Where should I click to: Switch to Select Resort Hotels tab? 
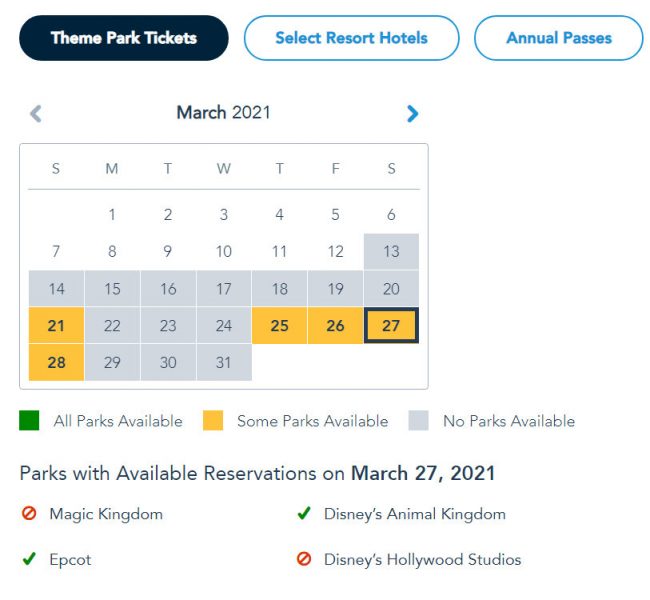(351, 38)
